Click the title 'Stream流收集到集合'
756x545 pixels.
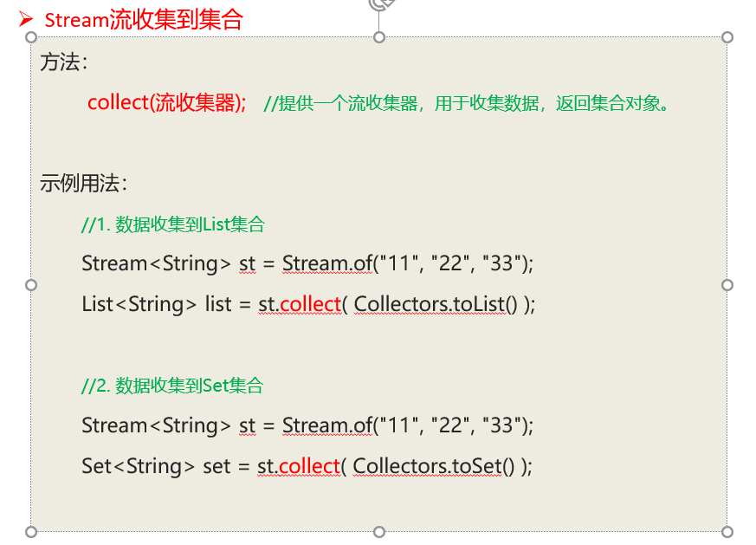[144, 20]
